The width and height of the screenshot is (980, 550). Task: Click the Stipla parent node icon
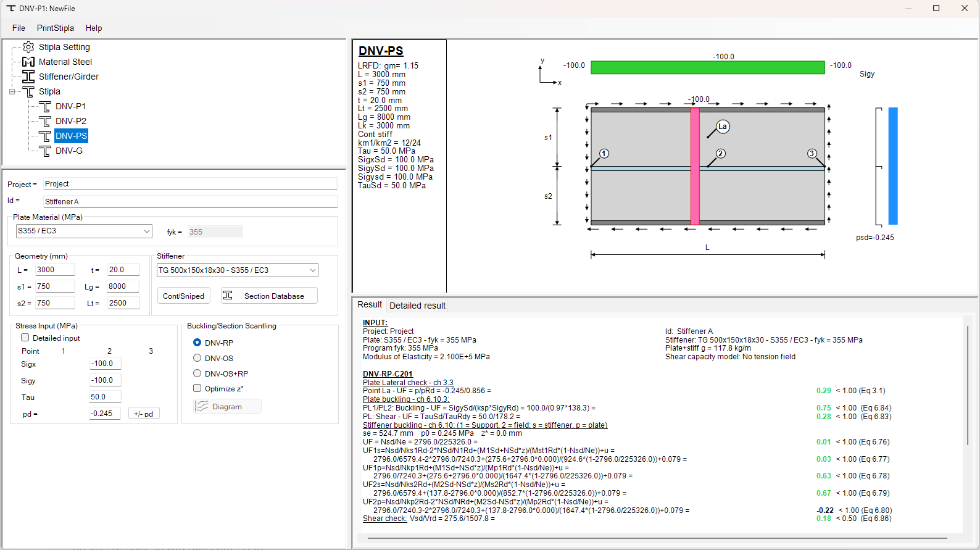click(x=28, y=91)
